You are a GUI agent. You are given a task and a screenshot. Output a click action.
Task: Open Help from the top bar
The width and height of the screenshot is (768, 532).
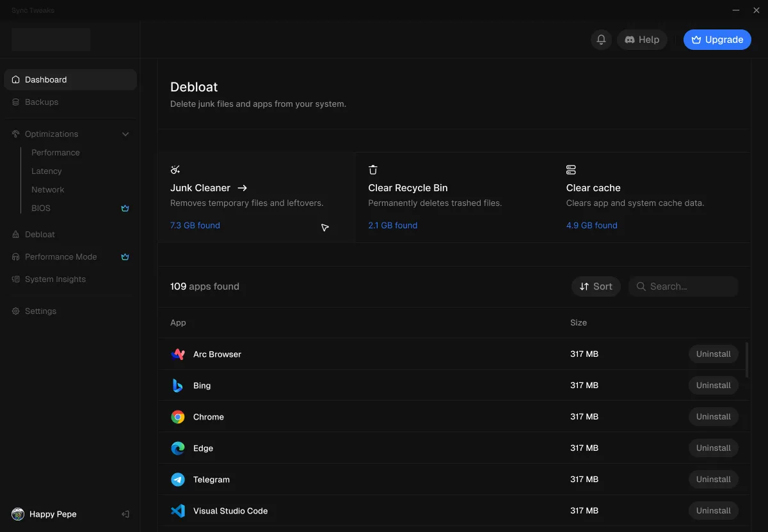click(642, 39)
